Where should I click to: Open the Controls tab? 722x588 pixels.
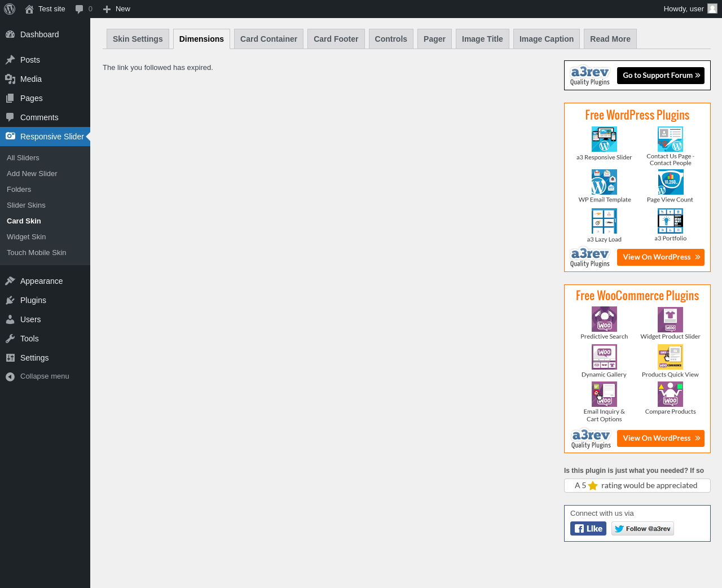391,39
